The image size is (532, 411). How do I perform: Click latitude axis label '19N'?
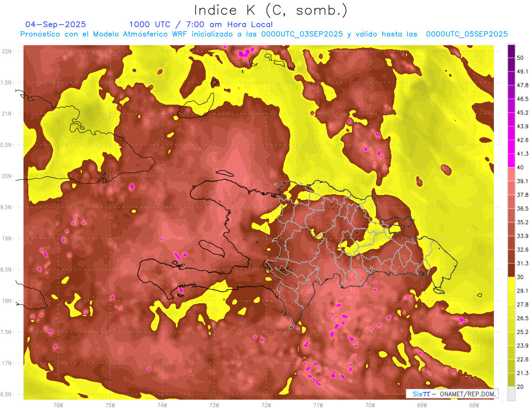(x=7, y=238)
